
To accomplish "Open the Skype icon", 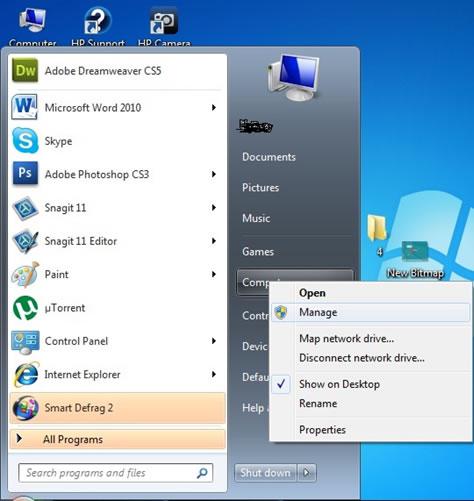I will (25, 140).
